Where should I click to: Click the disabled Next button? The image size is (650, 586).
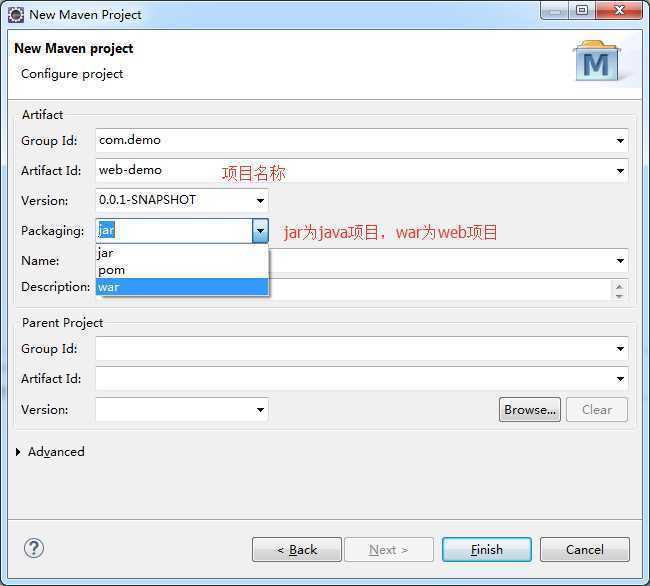point(389,550)
